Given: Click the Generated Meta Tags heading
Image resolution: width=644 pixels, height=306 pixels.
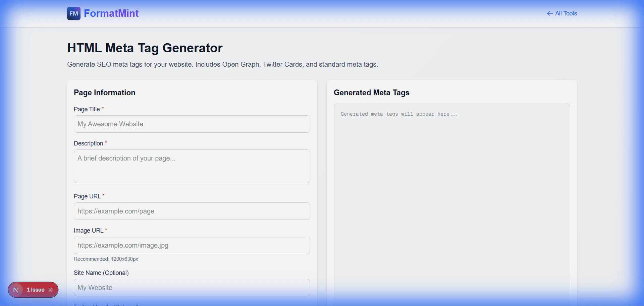Looking at the screenshot, I should [371, 93].
